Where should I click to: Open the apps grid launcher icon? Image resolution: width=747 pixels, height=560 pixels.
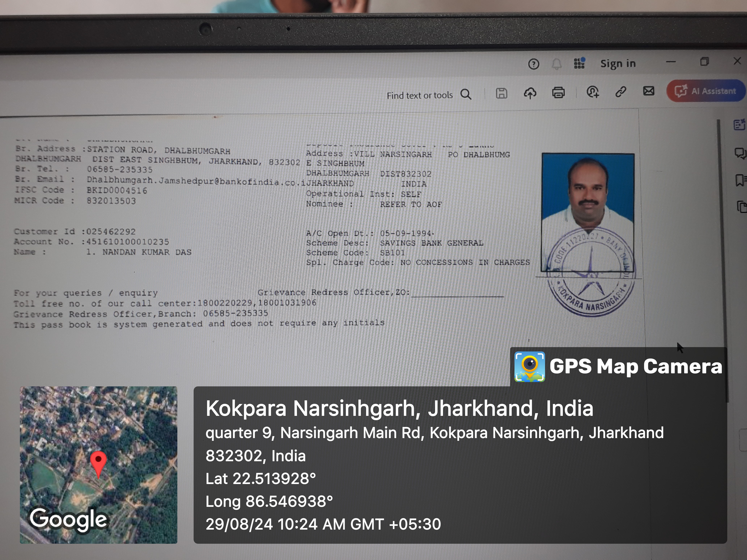click(x=579, y=63)
